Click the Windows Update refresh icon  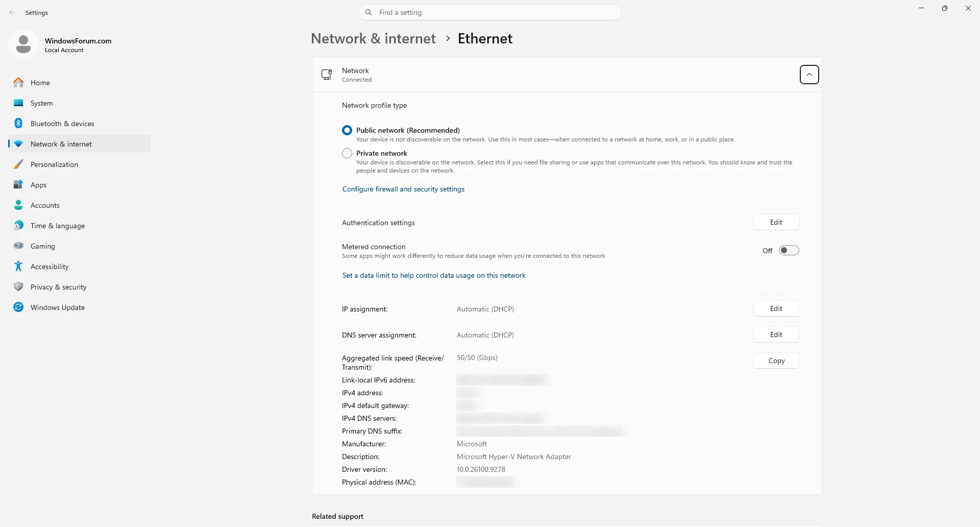tap(18, 307)
